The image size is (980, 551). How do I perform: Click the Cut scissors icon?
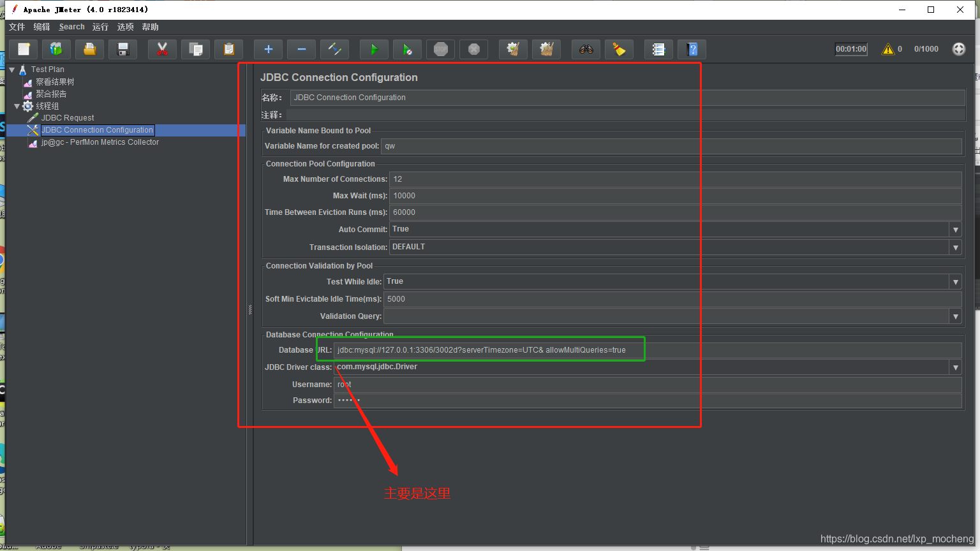tap(163, 49)
